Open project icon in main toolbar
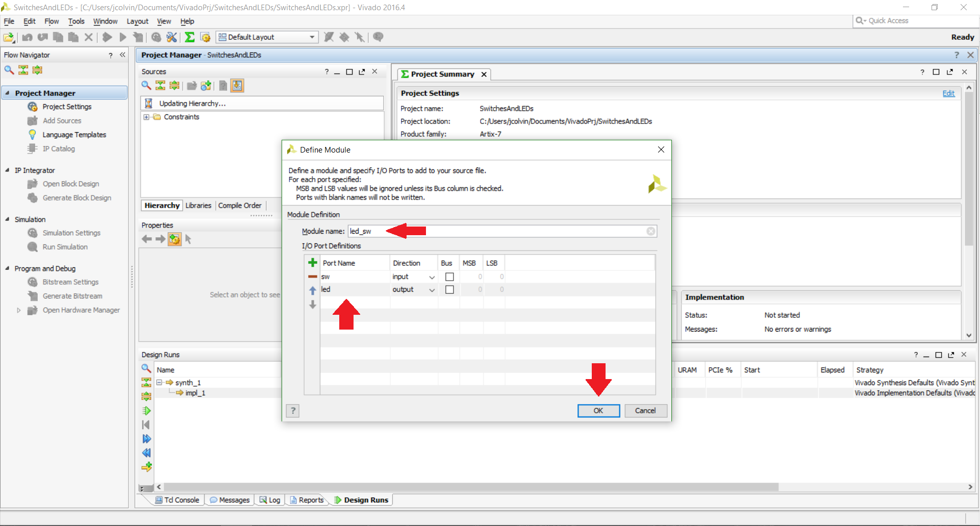 [9, 37]
